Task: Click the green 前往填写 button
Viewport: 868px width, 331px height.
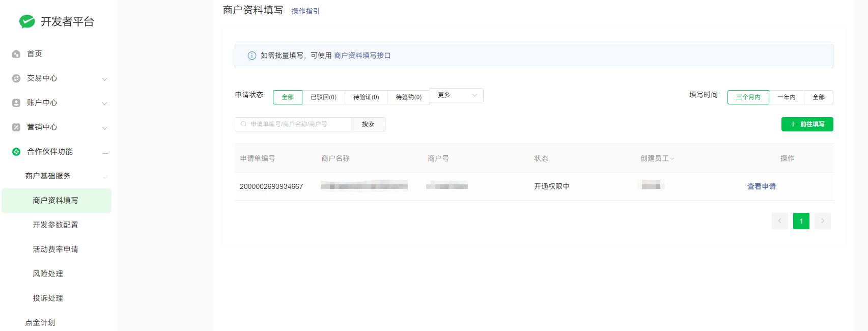Action: click(x=807, y=124)
